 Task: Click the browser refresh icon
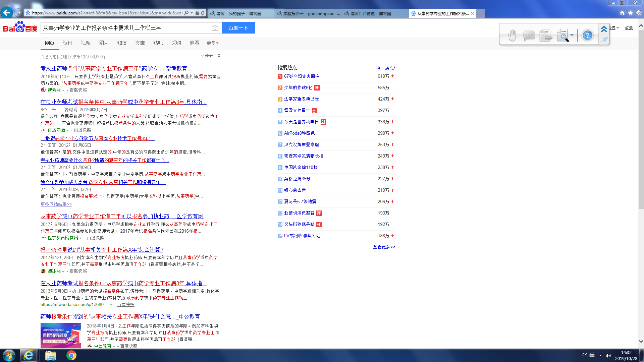pyautogui.click(x=203, y=13)
